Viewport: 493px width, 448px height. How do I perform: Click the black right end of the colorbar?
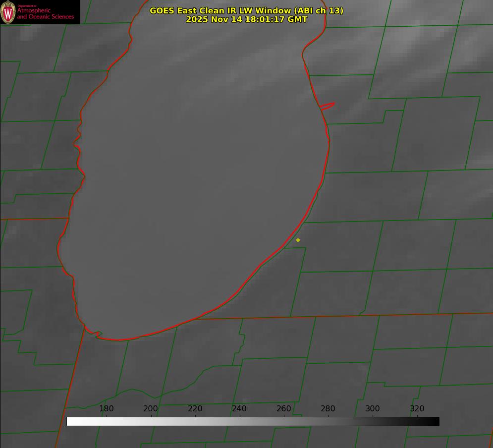pos(436,422)
